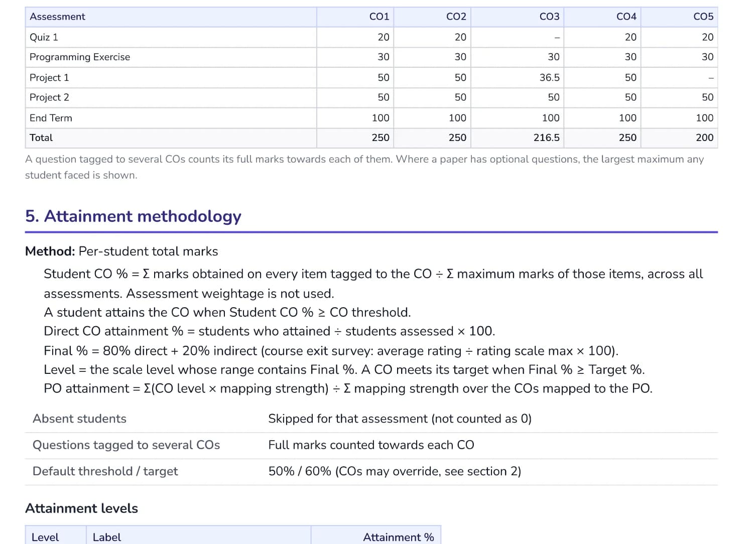Viewport: 756px width, 544px height.
Task: Click the "Attainment levels" subheading
Action: tap(81, 508)
